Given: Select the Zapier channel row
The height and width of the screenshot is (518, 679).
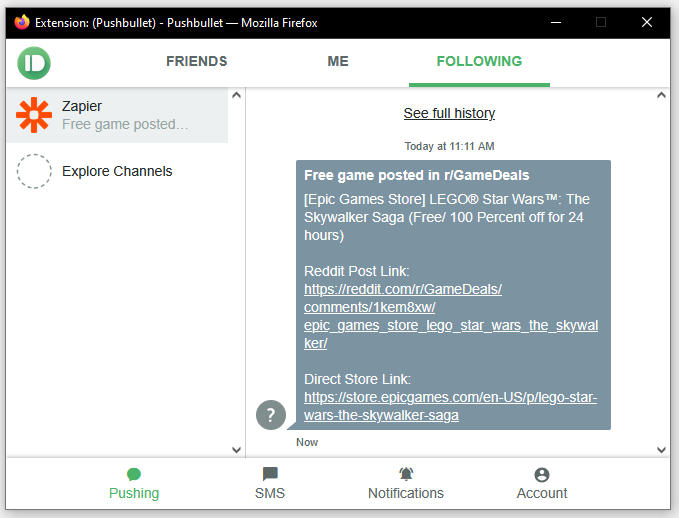Looking at the screenshot, I should point(117,115).
